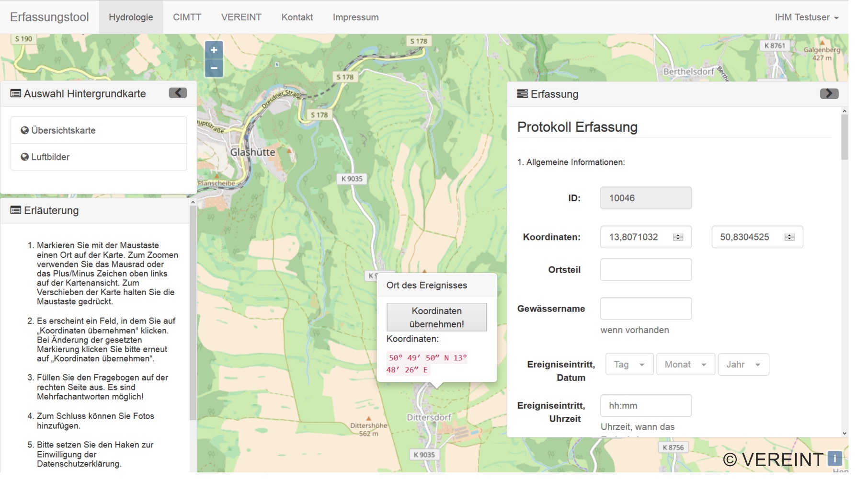Focus the Ortsteil input field
The image size is (868, 481).
tap(645, 270)
